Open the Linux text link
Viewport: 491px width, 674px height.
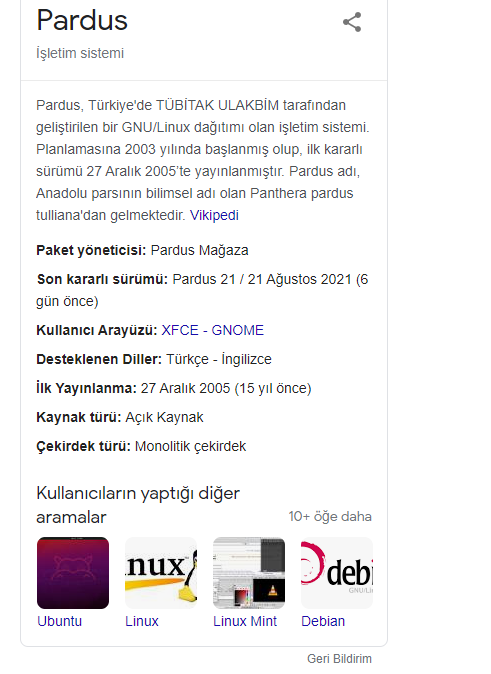(x=142, y=621)
